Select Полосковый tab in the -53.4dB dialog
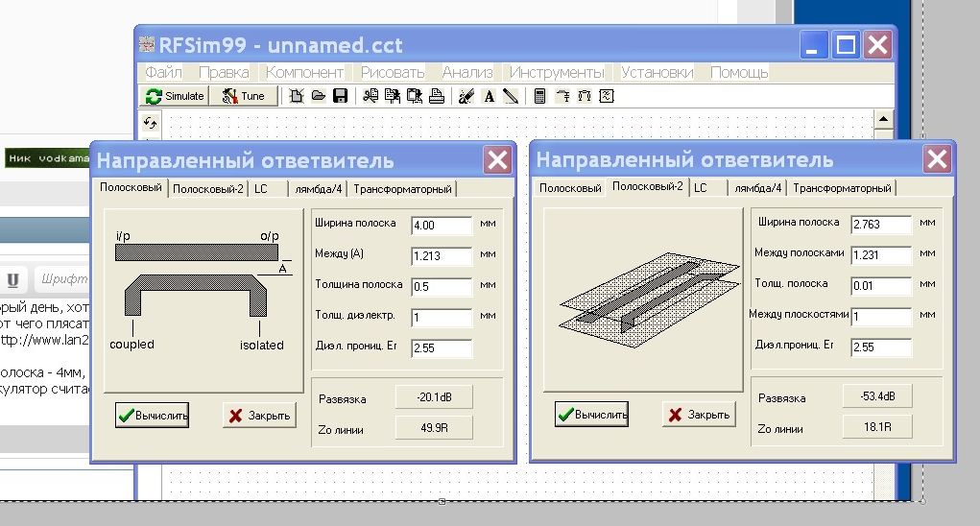 (x=570, y=188)
